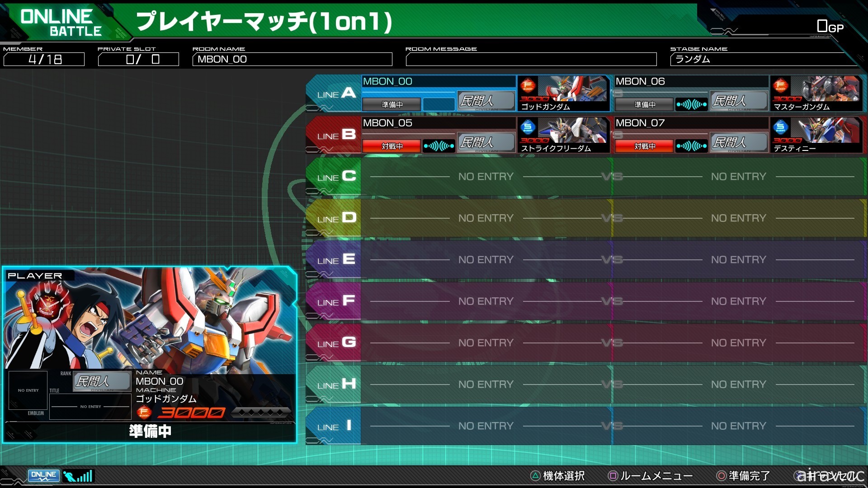
Task: Select the LINE E tab
Action: (335, 259)
